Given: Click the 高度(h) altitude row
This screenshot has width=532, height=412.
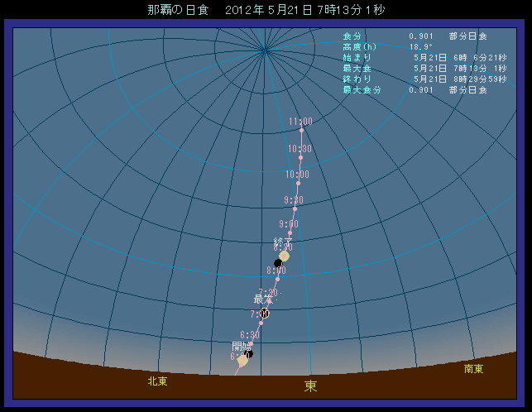Looking at the screenshot, I should pyautogui.click(x=415, y=47).
